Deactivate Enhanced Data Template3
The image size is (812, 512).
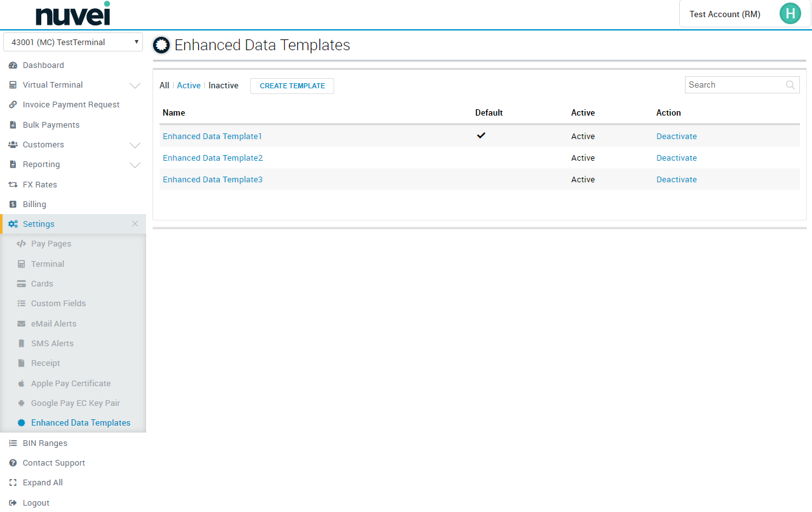click(x=677, y=180)
